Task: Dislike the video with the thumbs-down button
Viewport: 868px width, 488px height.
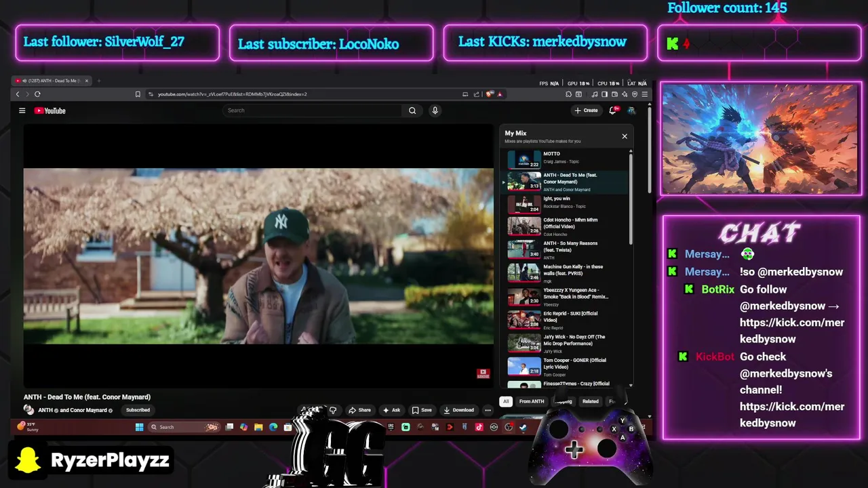Action: (x=333, y=410)
